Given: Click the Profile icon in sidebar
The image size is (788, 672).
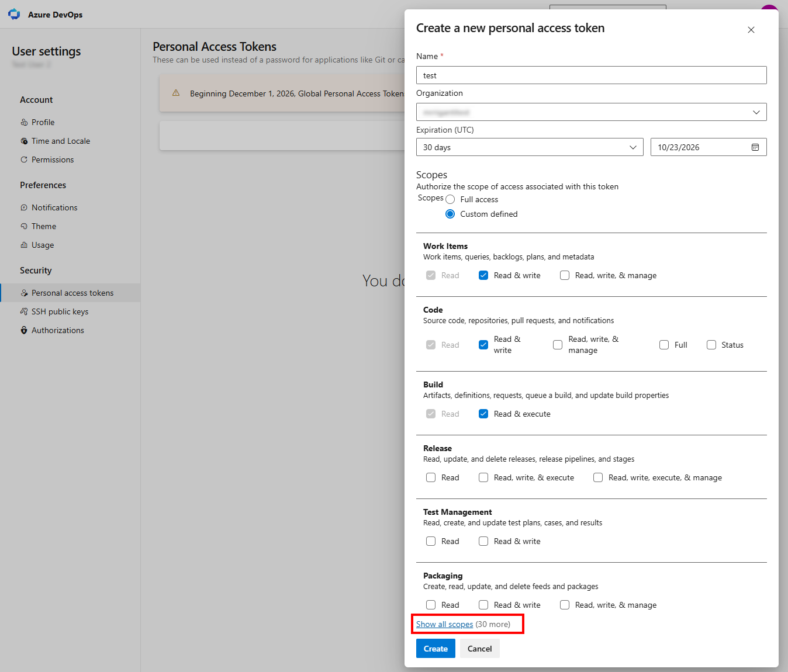Looking at the screenshot, I should 24,122.
